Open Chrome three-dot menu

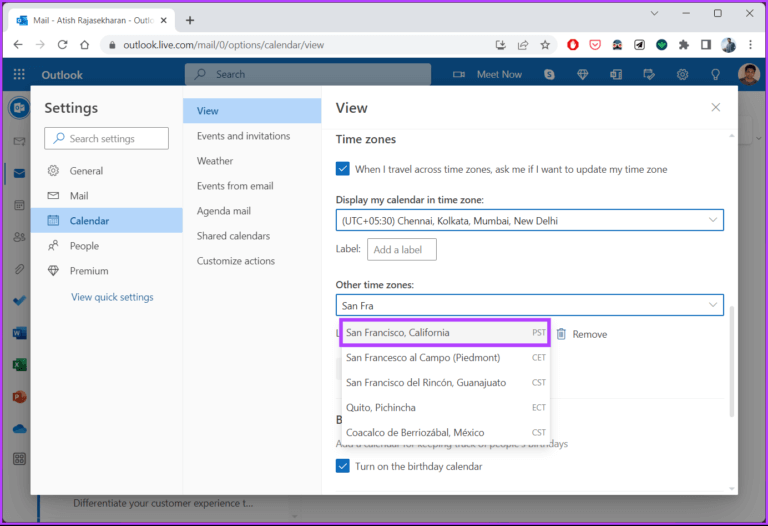[x=750, y=45]
